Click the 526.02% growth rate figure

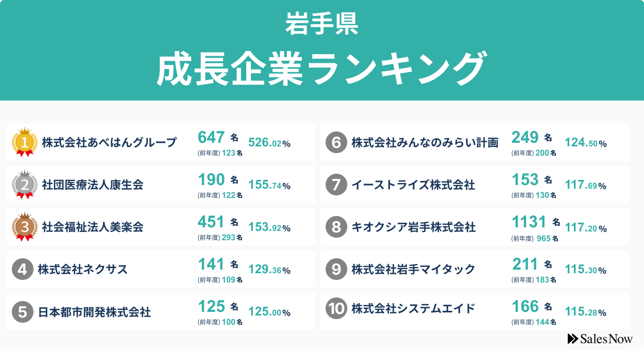click(269, 143)
